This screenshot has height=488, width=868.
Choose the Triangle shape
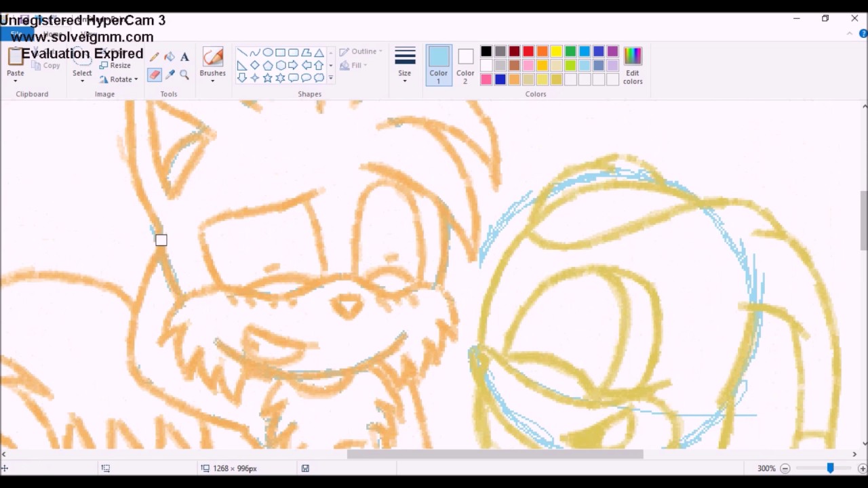click(319, 53)
